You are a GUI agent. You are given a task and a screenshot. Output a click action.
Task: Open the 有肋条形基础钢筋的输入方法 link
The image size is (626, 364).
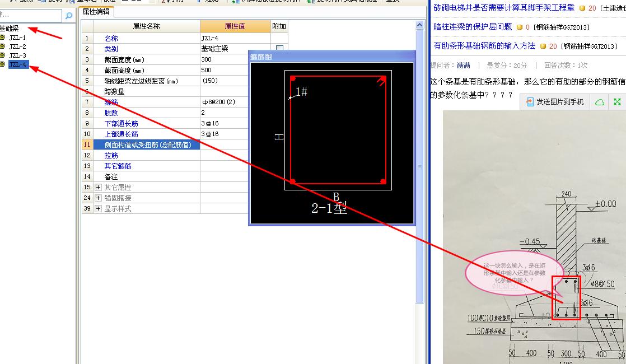[x=484, y=46]
